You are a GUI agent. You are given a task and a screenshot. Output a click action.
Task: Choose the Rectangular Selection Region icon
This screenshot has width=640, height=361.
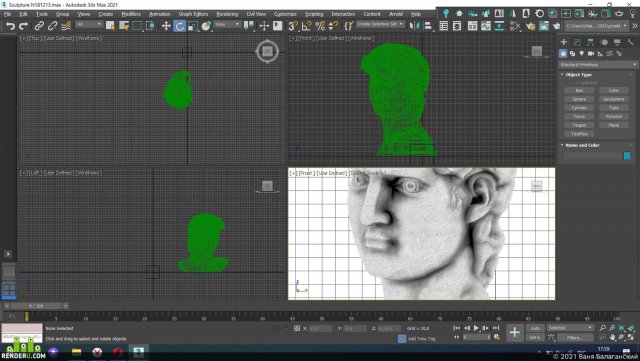137,26
